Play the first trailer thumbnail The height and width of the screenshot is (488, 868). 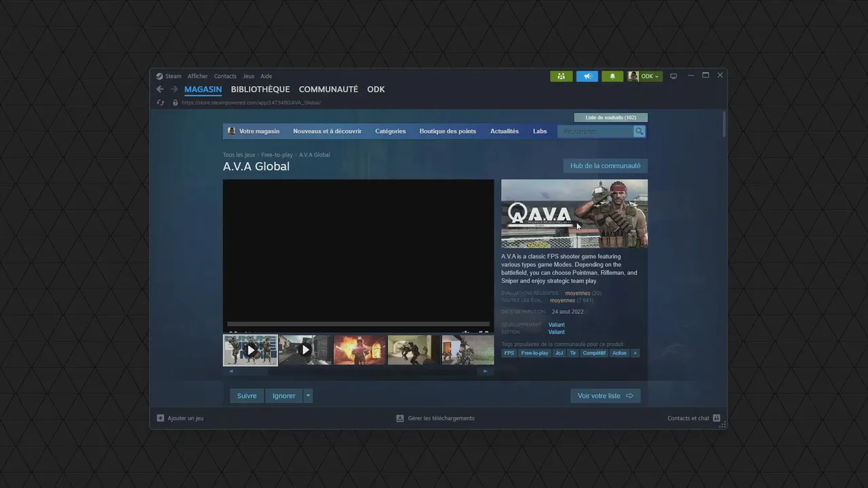250,350
